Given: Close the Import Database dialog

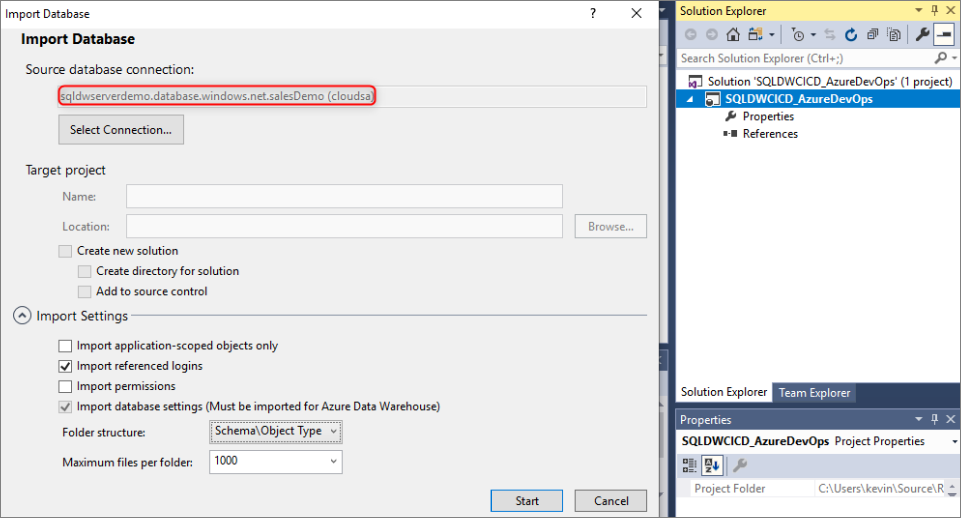Looking at the screenshot, I should pos(637,13).
